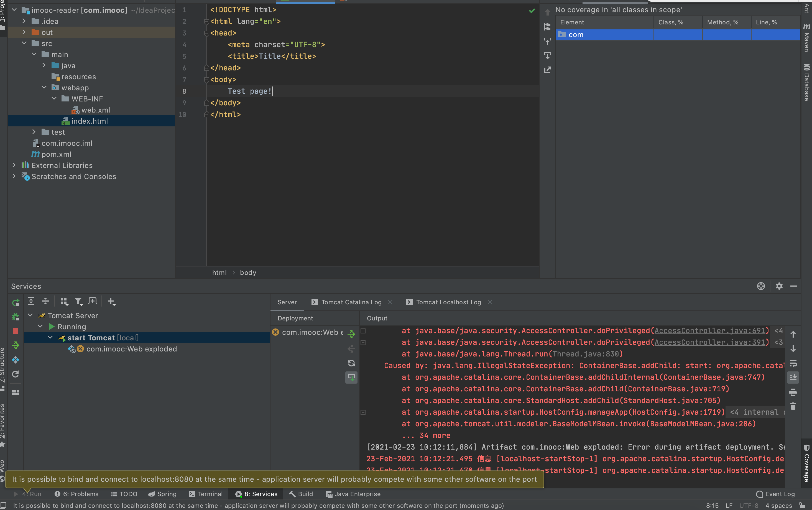The image size is (812, 510).
Task: Expand the out folder
Action: [x=24, y=32]
